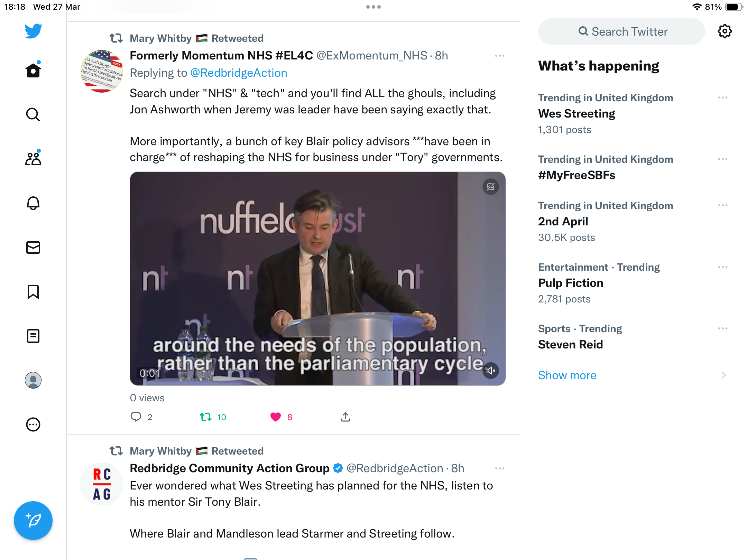Viewport: 747px width, 560px height.
Task: Open second Mary Whitby Retweeted label above Redbridge
Action: pyautogui.click(x=196, y=451)
